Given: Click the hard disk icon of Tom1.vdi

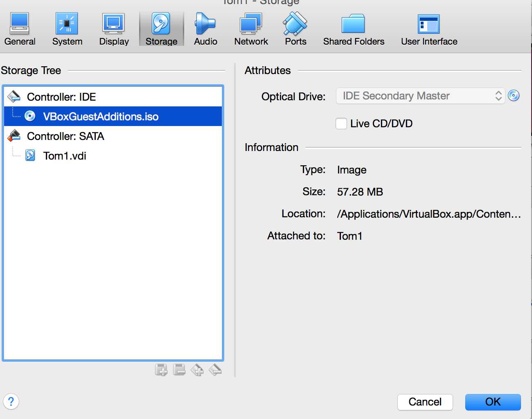Looking at the screenshot, I should tap(30, 155).
